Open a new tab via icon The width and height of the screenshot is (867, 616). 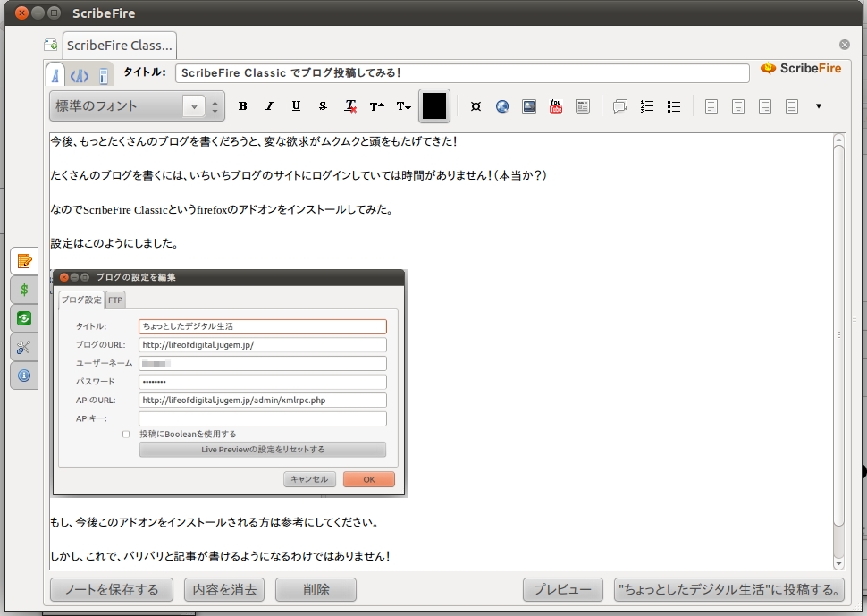(x=52, y=45)
